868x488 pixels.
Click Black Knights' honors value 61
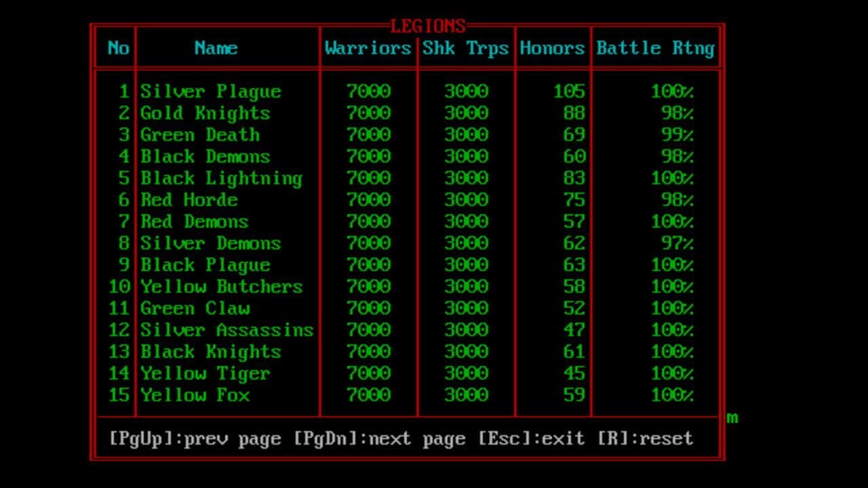[574, 352]
